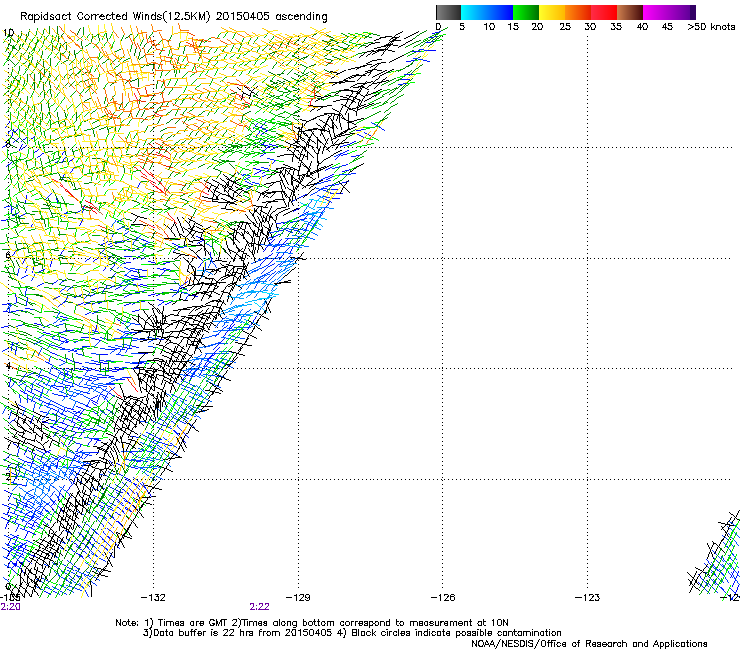The width and height of the screenshot is (740, 650).
Task: Click latitude label 4 on the axis
Action: 8,366
